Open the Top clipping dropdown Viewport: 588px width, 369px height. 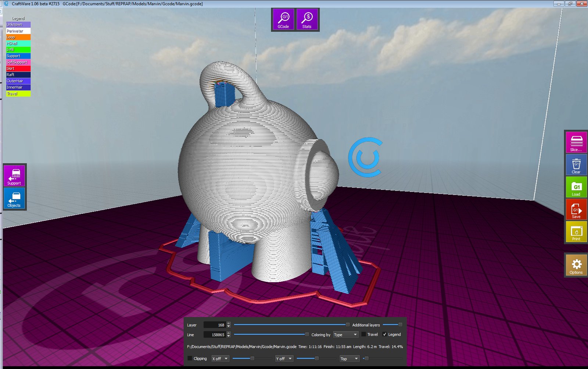(349, 359)
